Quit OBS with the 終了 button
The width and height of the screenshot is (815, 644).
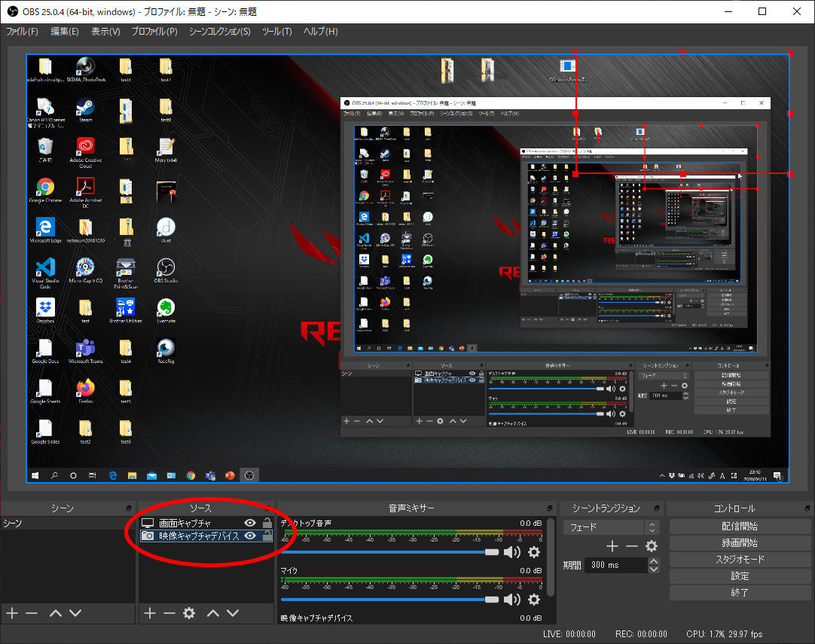[x=740, y=593]
